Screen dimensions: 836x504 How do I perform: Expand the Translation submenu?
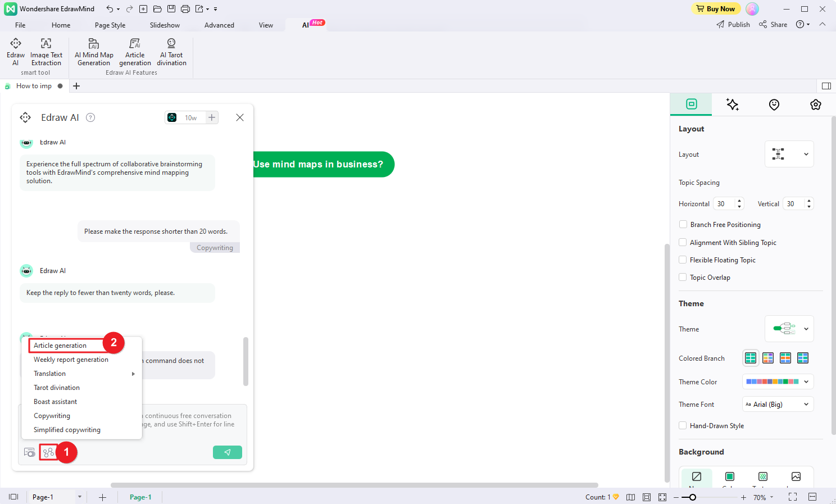(81, 374)
